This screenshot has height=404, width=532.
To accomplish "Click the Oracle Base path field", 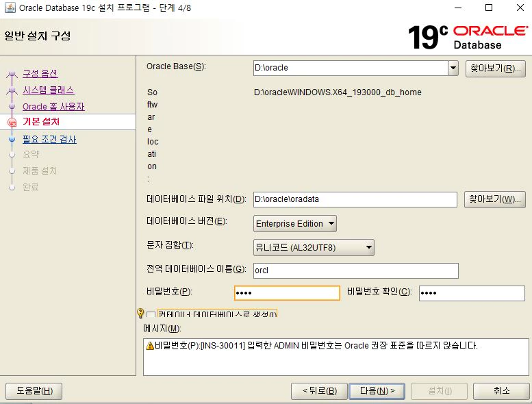I will [351, 68].
